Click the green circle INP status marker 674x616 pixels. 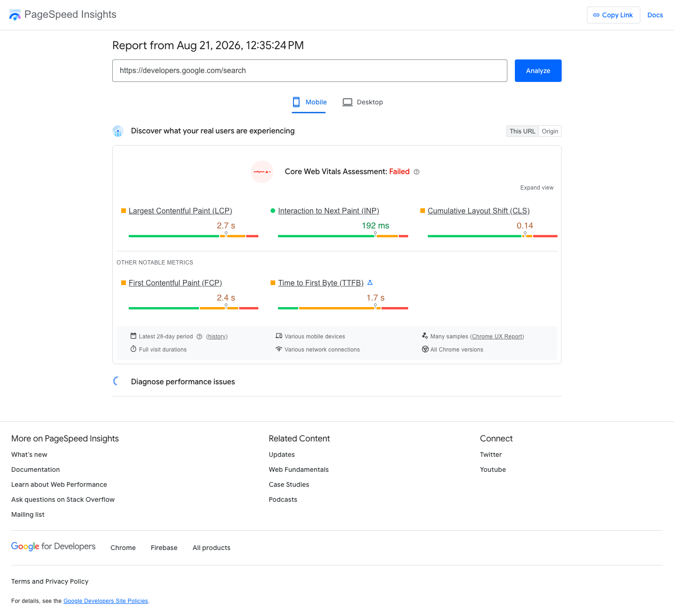pyautogui.click(x=273, y=211)
